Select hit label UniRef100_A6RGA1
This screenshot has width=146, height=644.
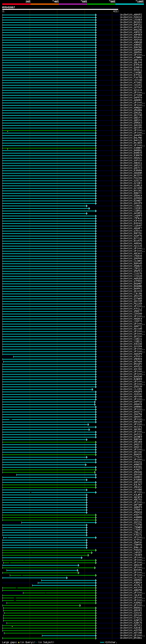click(131, 243)
